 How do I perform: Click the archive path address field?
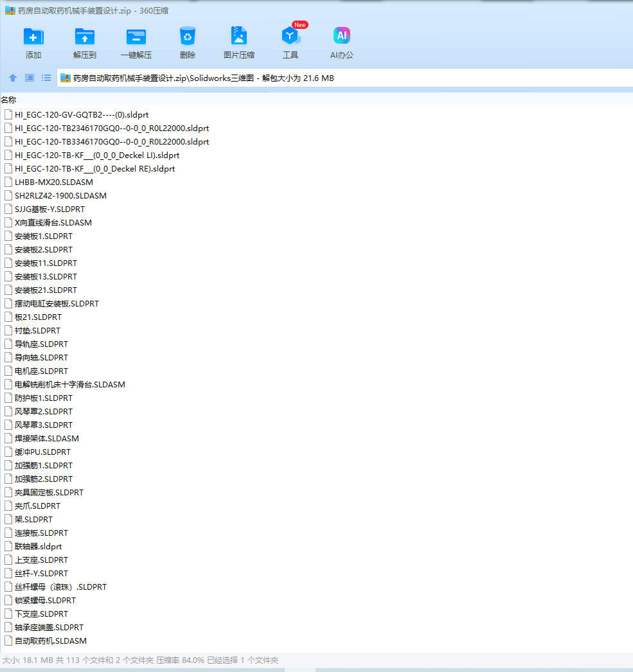[x=344, y=78]
